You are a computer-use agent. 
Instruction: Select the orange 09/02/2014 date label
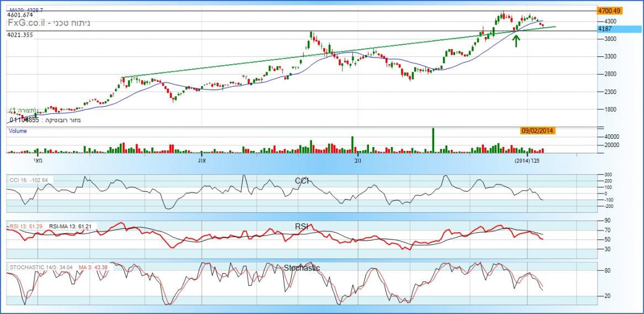click(x=537, y=131)
